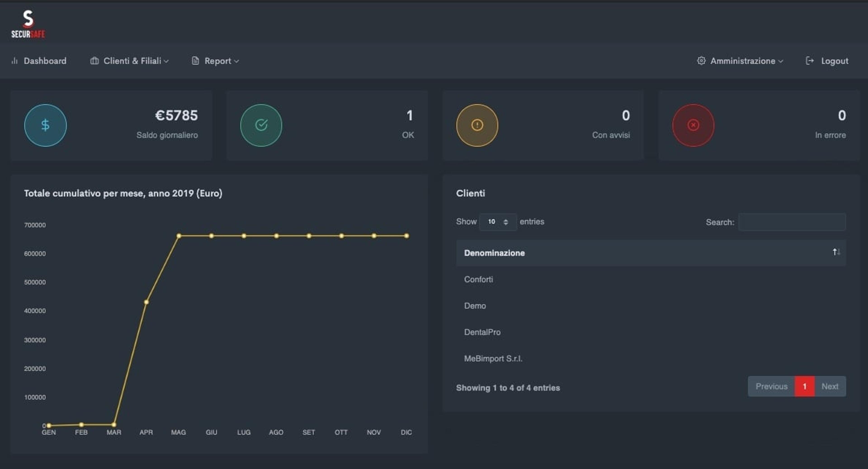Click the APR data point on the chart
Viewport: 868px width, 469px height.
tap(146, 302)
